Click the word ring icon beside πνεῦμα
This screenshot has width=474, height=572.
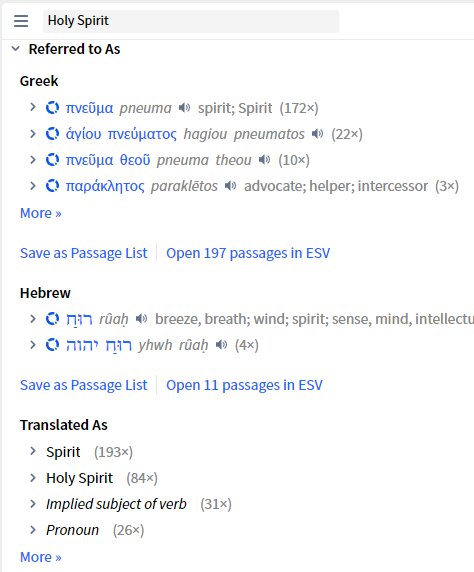[x=52, y=108]
